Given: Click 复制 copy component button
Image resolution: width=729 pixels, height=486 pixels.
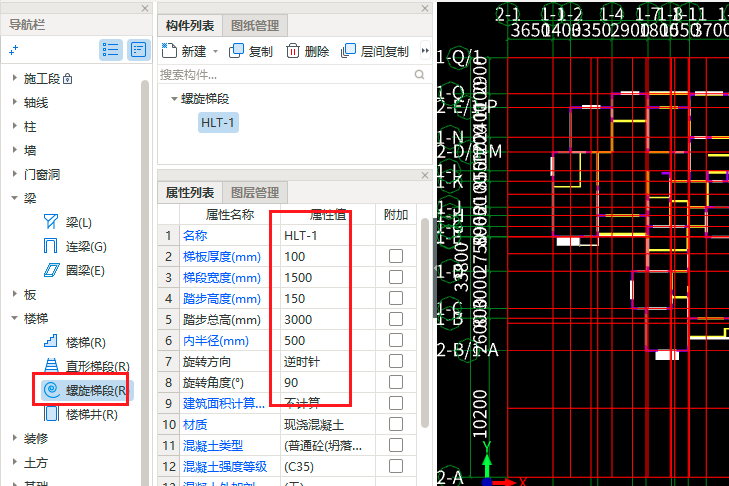Looking at the screenshot, I should pos(251,51).
